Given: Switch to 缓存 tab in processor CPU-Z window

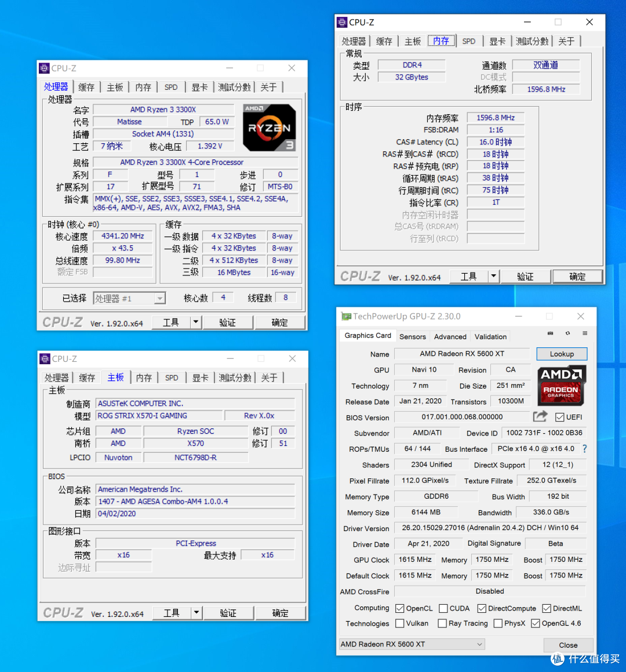Looking at the screenshot, I should (x=86, y=87).
